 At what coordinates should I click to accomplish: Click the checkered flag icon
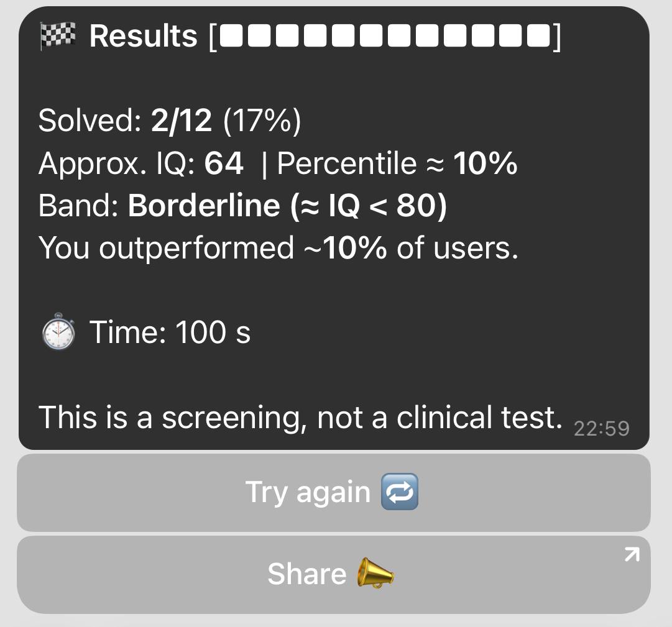(58, 36)
